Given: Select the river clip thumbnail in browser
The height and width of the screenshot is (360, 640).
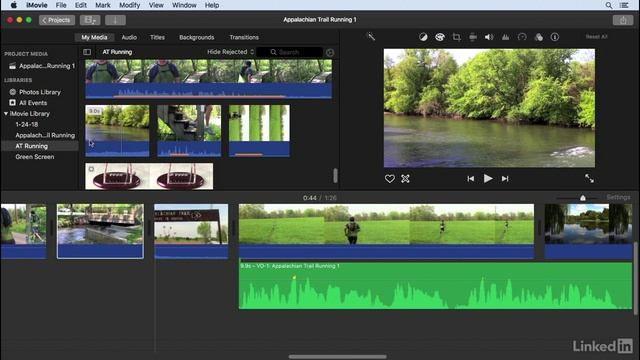Looking at the screenshot, I should pos(117,131).
